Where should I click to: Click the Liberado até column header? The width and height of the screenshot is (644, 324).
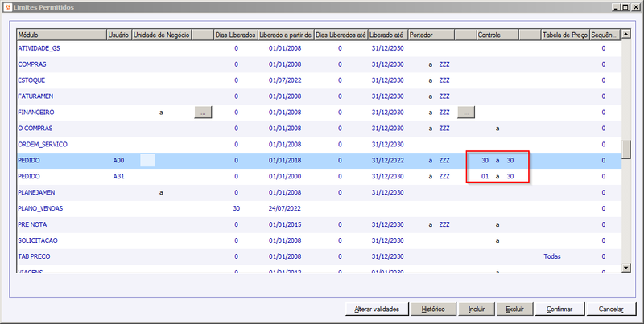click(x=388, y=35)
